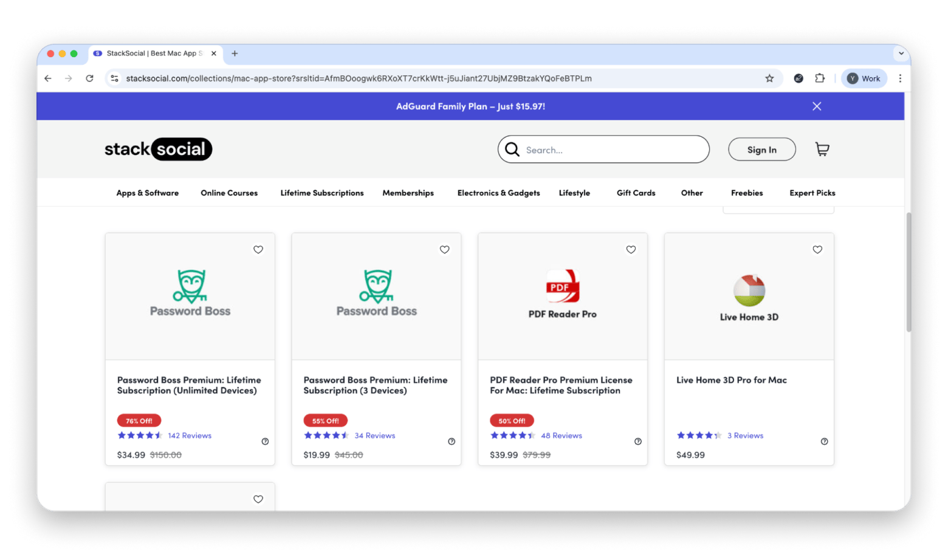Expand the Apps & Software menu
This screenshot has width=948, height=560.
[x=148, y=193]
